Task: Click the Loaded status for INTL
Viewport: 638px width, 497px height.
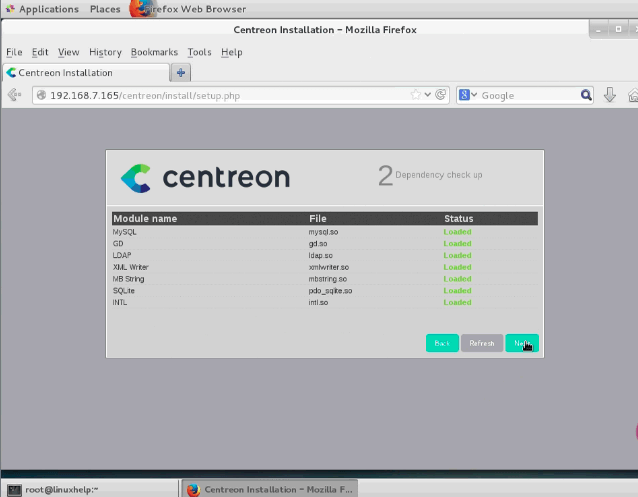Action: coord(457,302)
